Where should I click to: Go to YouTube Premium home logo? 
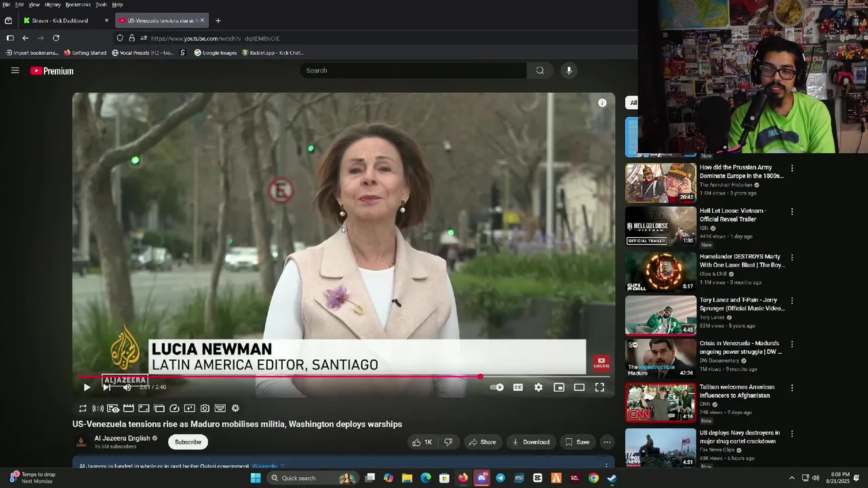pos(52,70)
